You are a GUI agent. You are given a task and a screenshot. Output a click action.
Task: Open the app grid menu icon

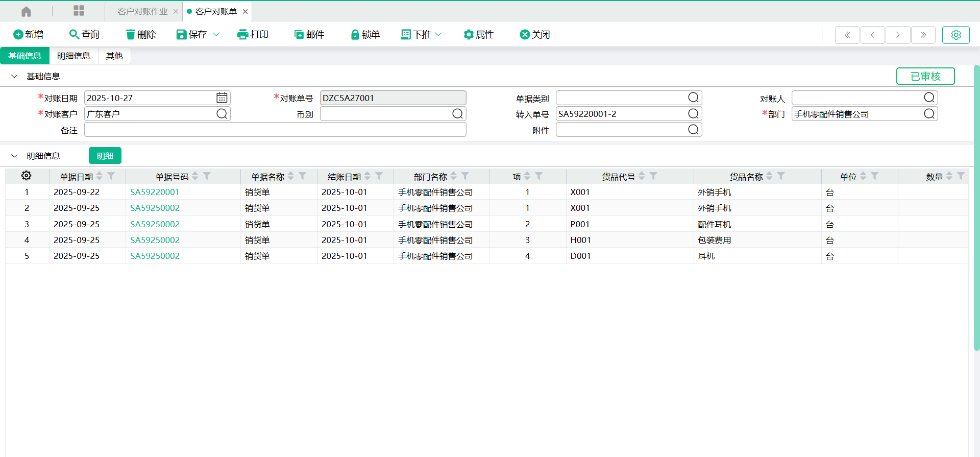point(79,11)
